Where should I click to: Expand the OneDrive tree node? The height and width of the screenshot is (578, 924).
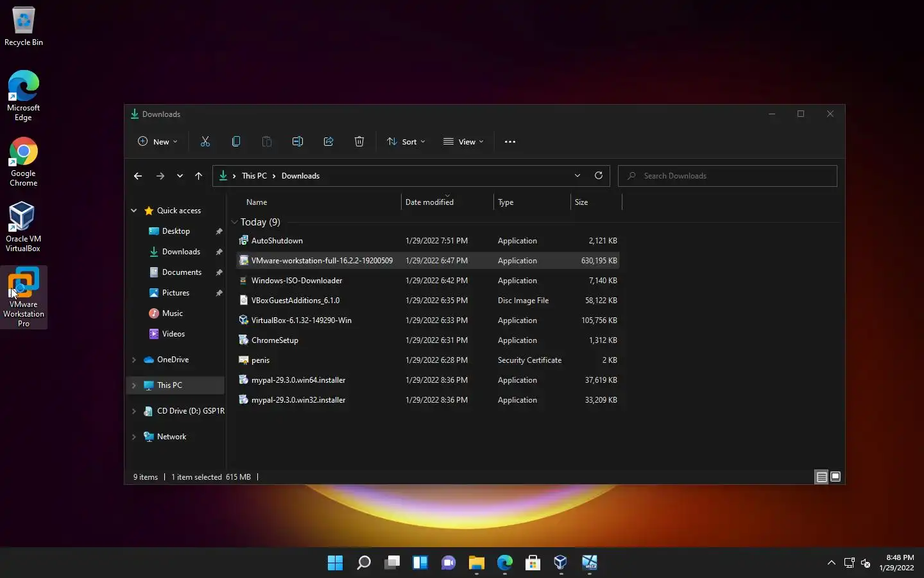pyautogui.click(x=134, y=360)
